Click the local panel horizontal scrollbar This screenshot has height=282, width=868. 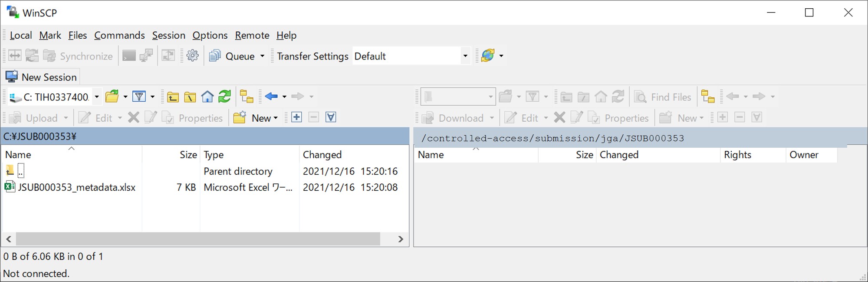[x=198, y=239]
